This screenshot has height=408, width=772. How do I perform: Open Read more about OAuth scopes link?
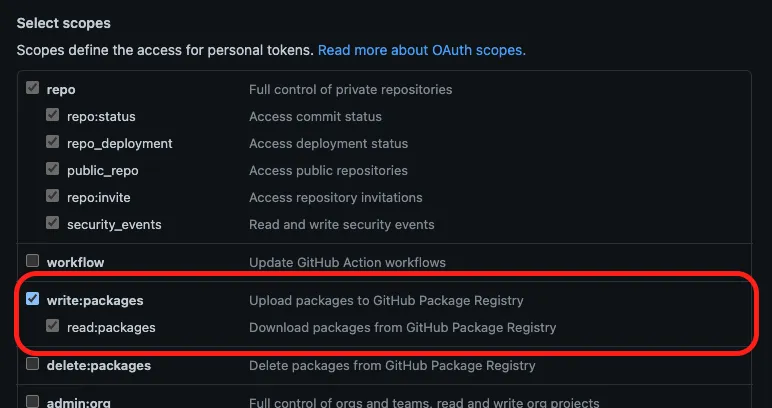tap(421, 49)
